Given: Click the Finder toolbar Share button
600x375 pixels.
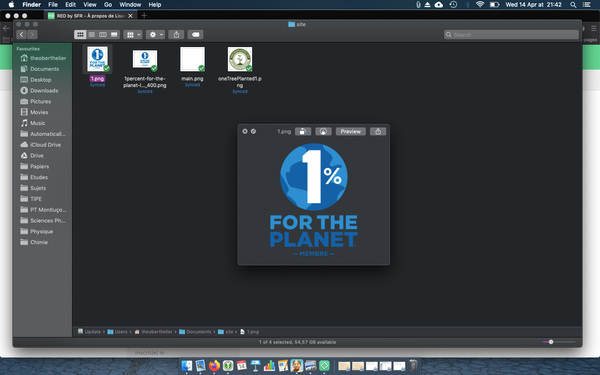Looking at the screenshot, I should [x=176, y=35].
